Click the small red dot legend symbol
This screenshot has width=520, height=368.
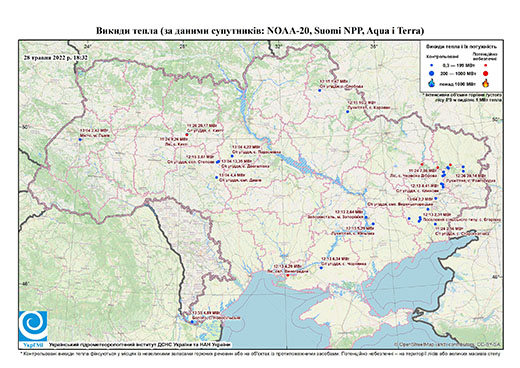tap(486, 65)
